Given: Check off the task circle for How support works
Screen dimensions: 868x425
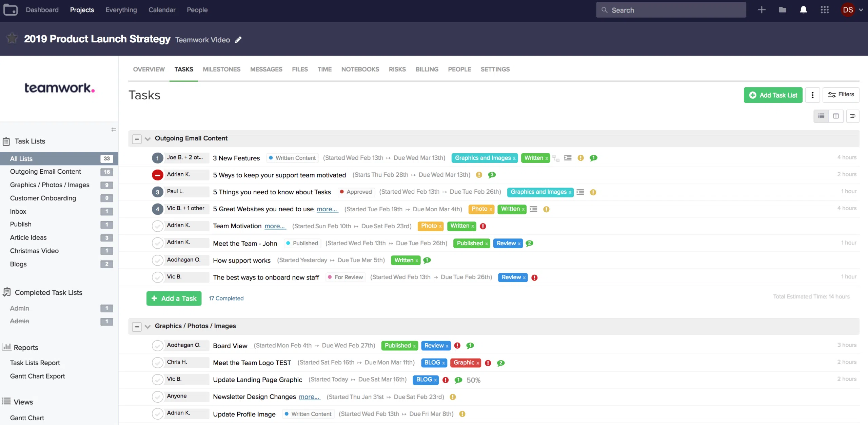Looking at the screenshot, I should [x=157, y=260].
